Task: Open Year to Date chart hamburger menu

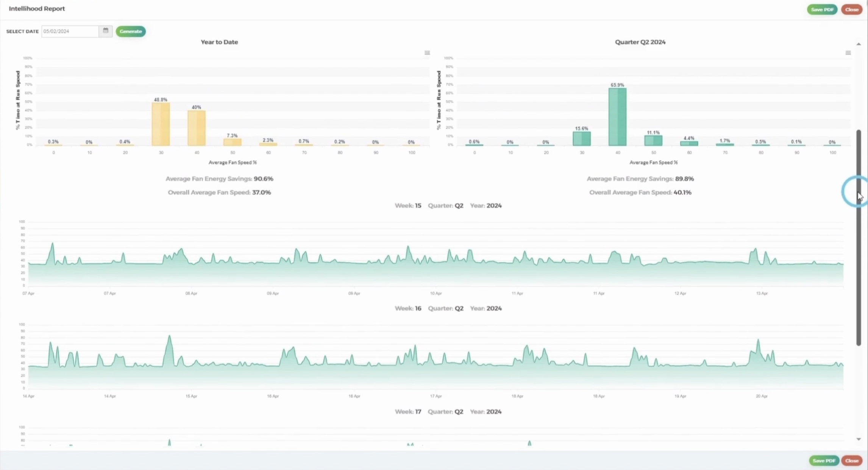Action: [x=427, y=53]
